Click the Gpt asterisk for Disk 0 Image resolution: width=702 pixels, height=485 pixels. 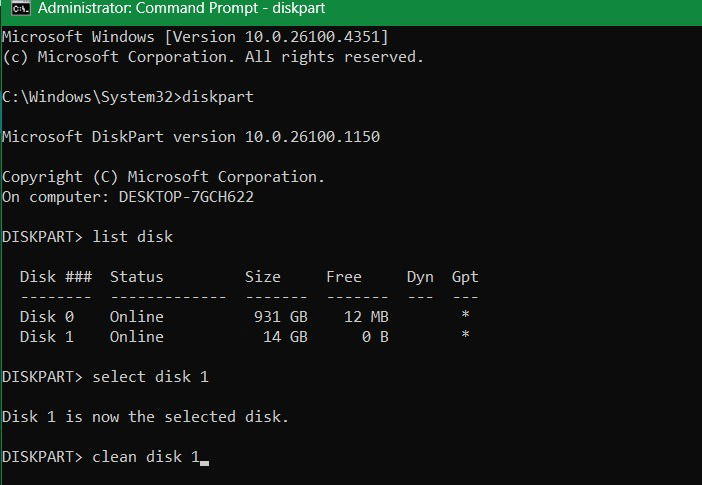465,317
